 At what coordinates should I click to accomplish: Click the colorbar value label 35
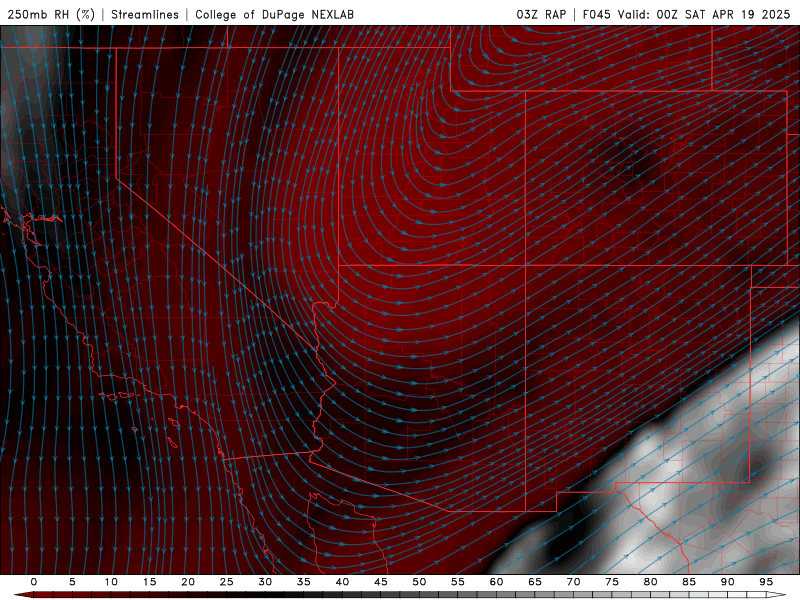coord(304,582)
